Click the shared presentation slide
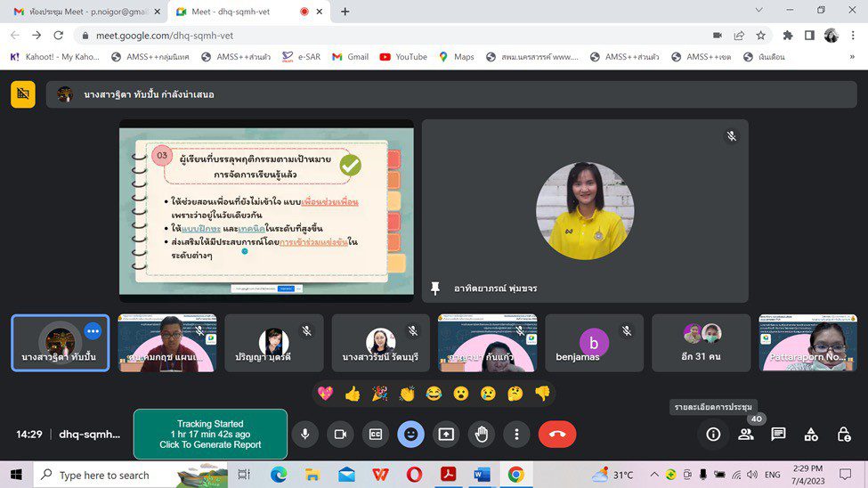Screen dimensions: 868x488 (266, 212)
